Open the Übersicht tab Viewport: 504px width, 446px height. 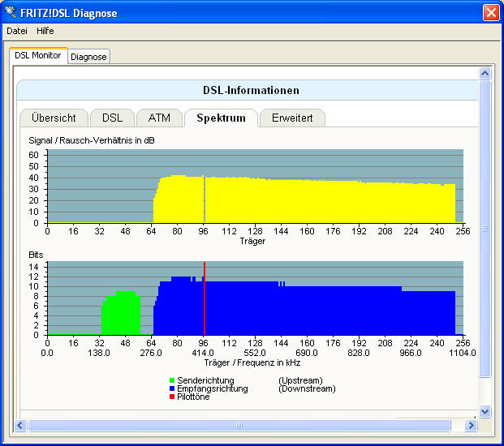[54, 118]
